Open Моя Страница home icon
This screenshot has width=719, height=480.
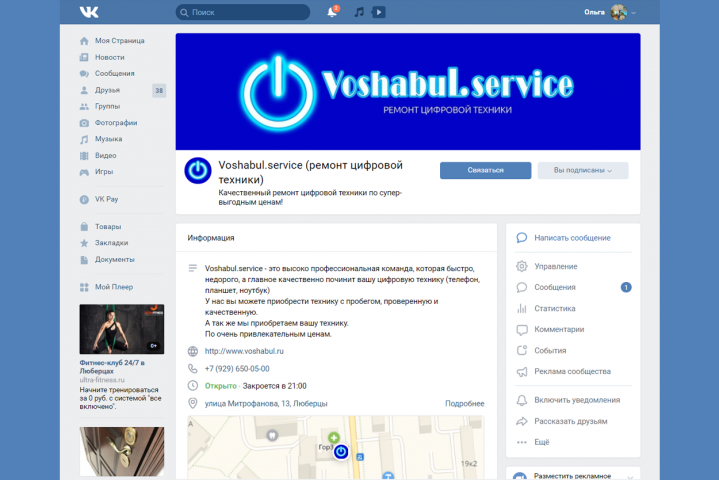tap(84, 41)
